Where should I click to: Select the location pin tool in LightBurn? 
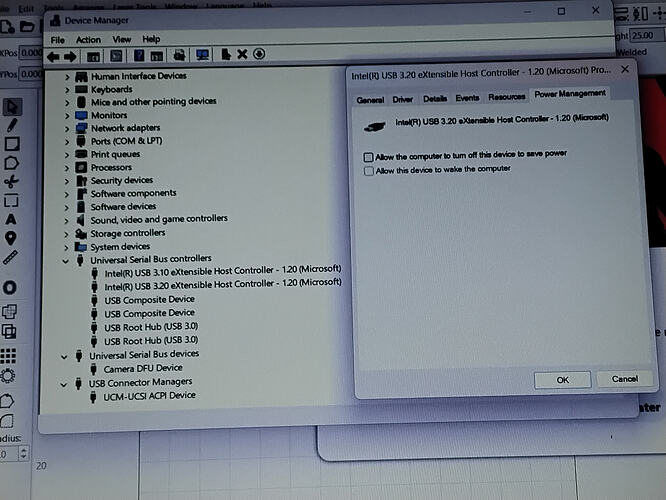(x=11, y=238)
